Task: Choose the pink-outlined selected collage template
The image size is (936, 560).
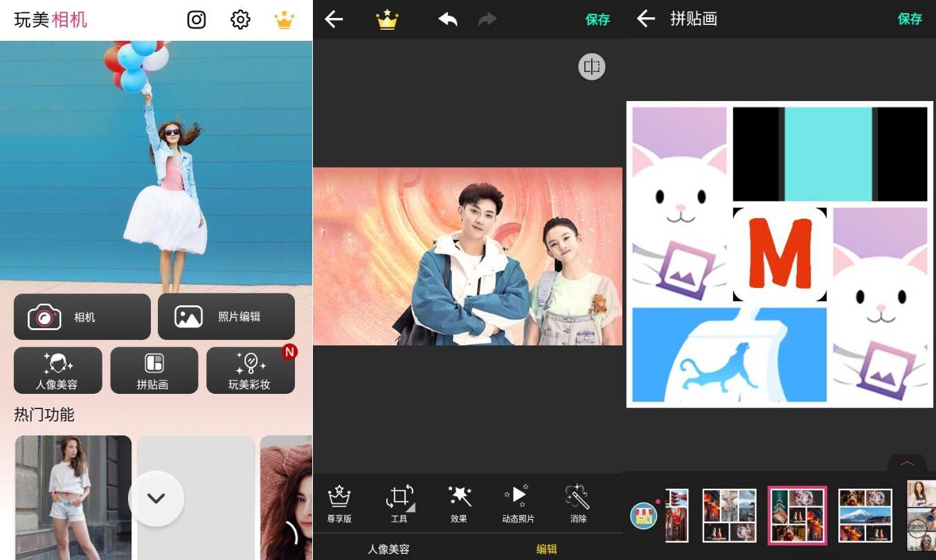Action: coord(797,516)
